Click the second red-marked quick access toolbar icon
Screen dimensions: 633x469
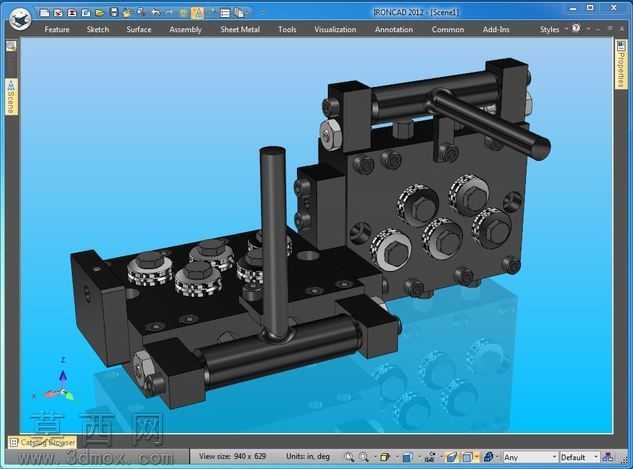coord(58,13)
